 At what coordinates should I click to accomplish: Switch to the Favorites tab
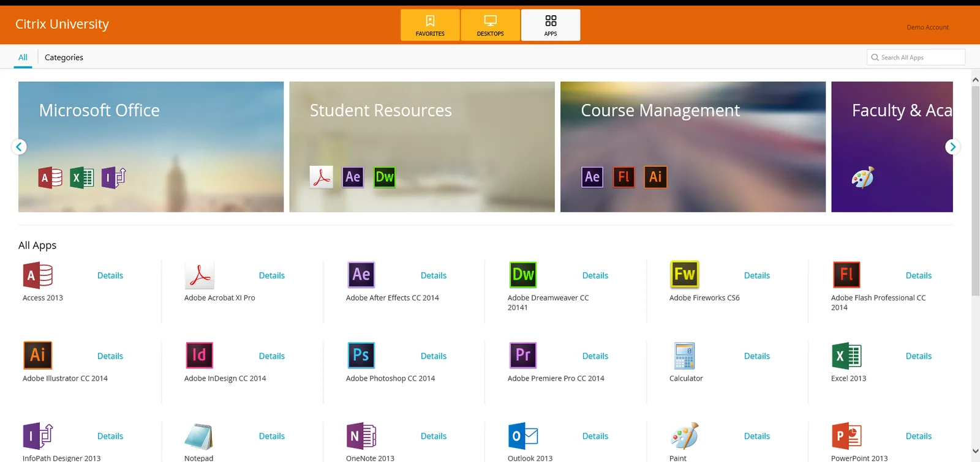pos(430,25)
